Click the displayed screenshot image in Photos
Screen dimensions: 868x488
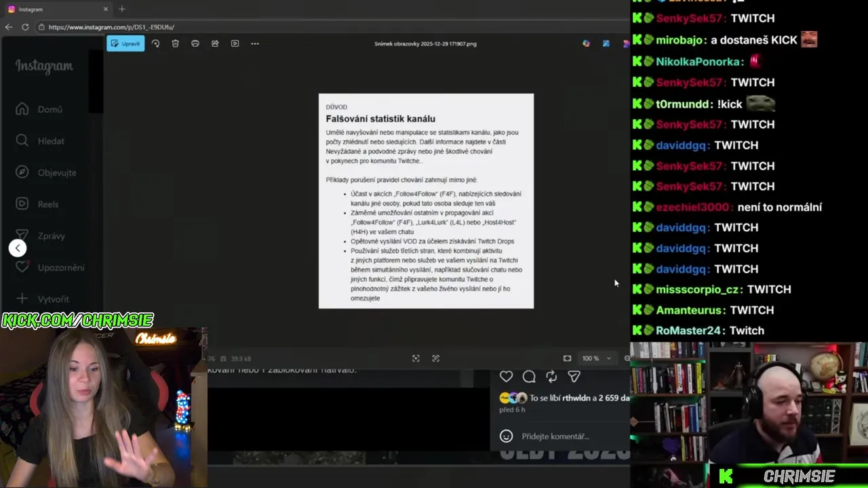pyautogui.click(x=426, y=201)
